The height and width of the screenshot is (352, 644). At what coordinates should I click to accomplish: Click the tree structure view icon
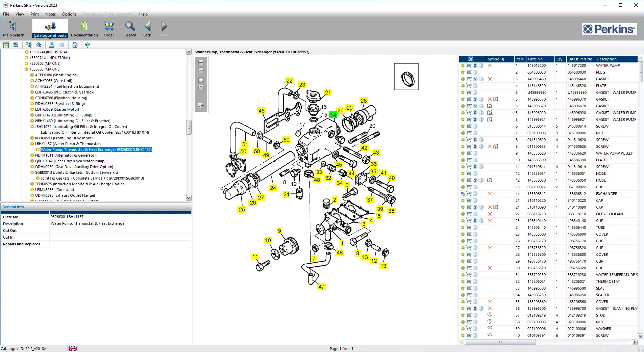[x=29, y=45]
